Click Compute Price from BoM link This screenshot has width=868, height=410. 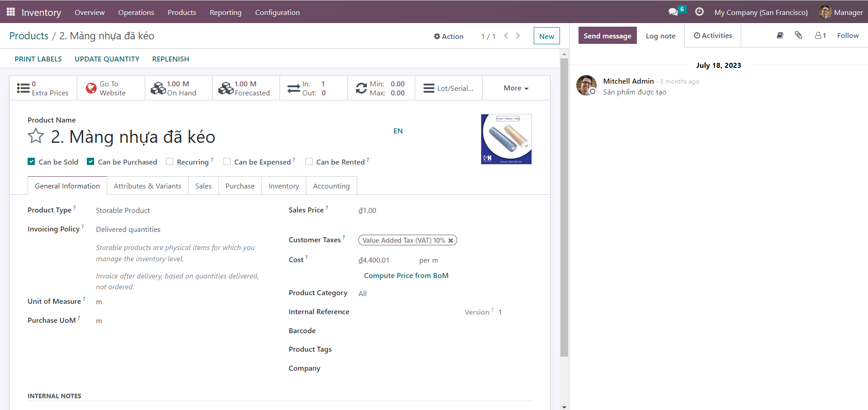(406, 275)
